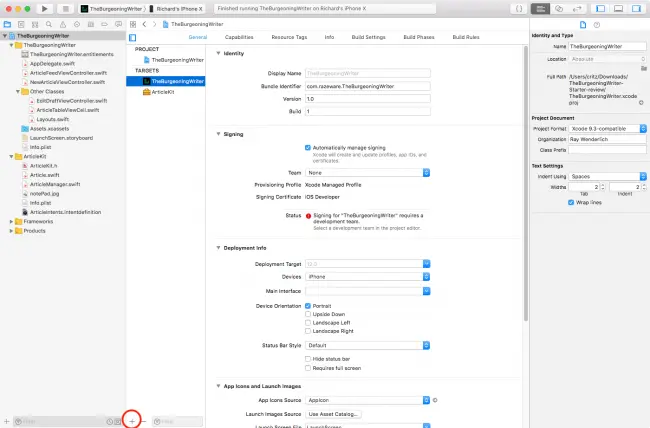Toggle the Debug area panel
650x428 pixels.
click(618, 9)
